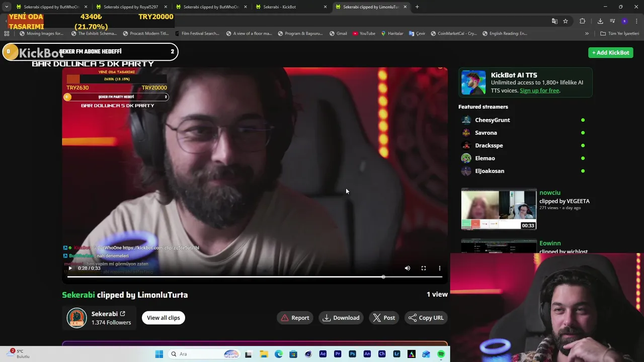Image resolution: width=644 pixels, height=362 pixels.
Task: Open Sekerabi external channel link icon
Action: point(122,314)
